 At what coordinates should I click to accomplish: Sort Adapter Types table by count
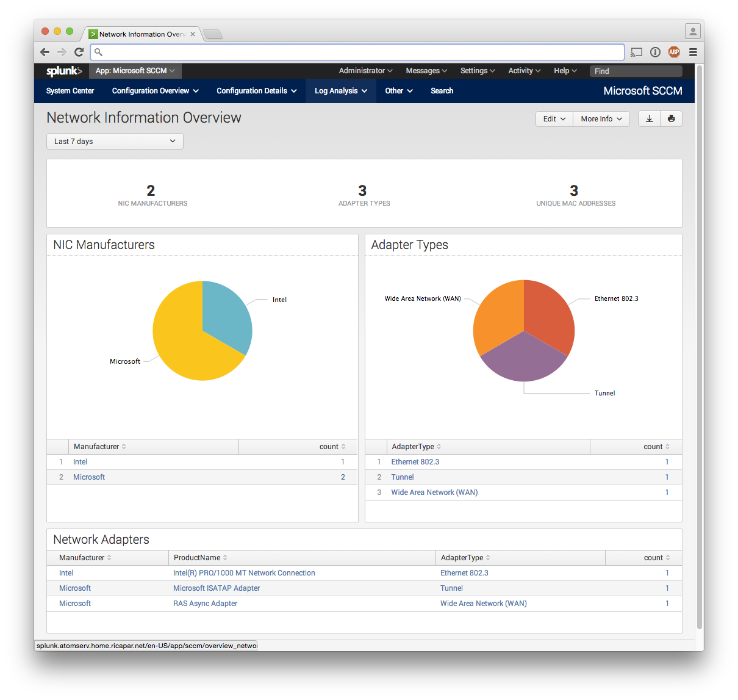(x=656, y=447)
